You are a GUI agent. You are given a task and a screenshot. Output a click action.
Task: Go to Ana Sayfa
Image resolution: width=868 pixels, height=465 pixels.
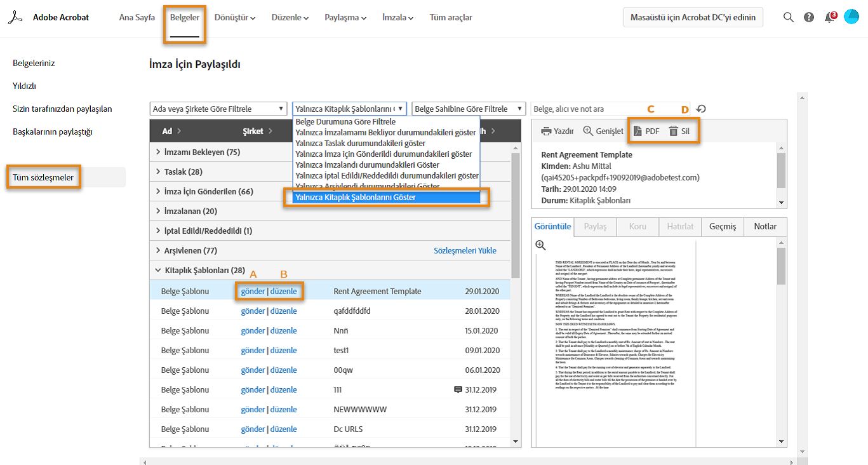pos(137,18)
